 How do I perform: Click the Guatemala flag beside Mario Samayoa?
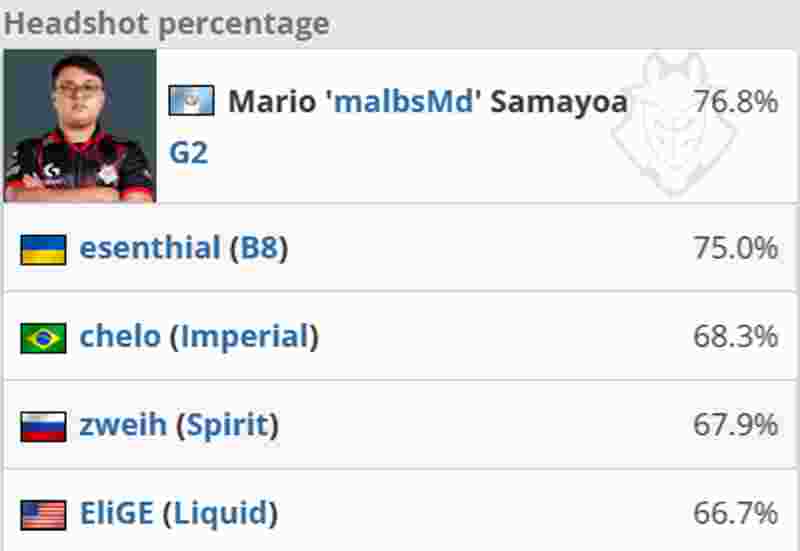click(x=191, y=101)
